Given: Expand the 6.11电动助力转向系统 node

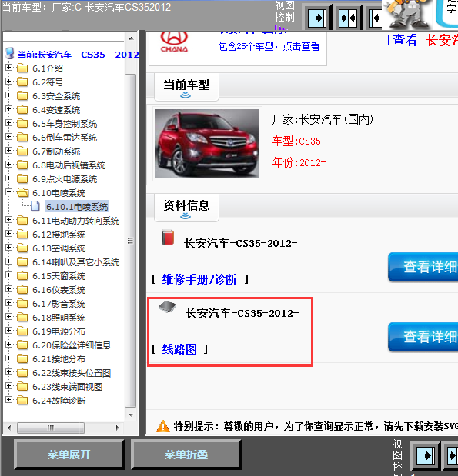Looking at the screenshot, I should [x=8, y=219].
